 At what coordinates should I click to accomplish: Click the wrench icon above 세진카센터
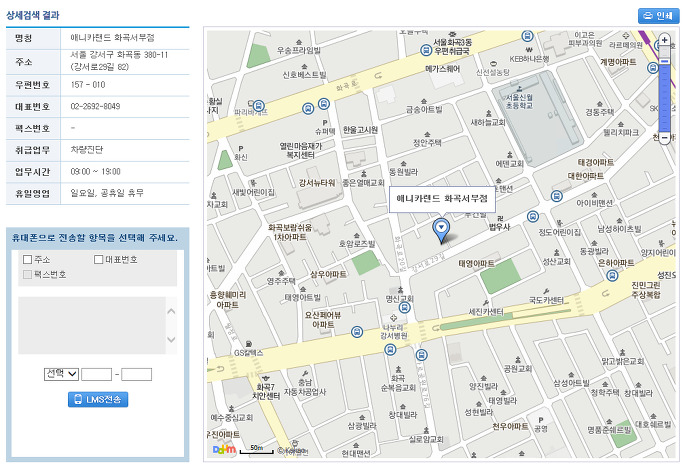click(486, 303)
